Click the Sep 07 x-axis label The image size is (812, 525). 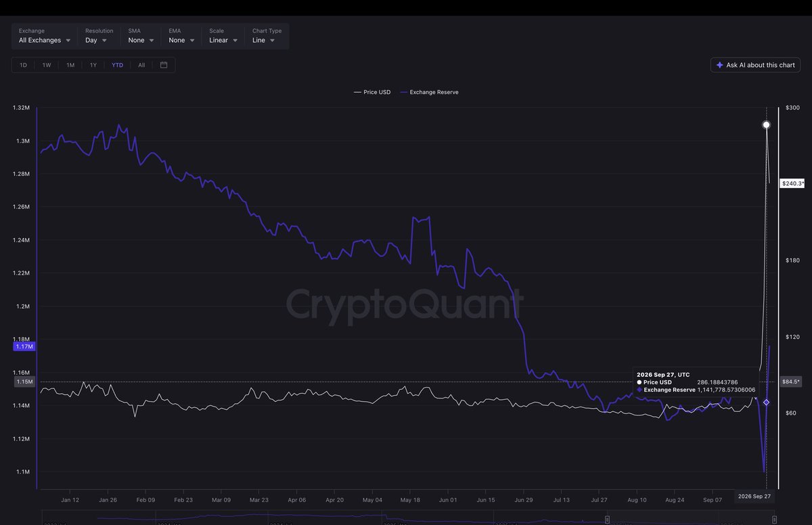[x=713, y=500]
